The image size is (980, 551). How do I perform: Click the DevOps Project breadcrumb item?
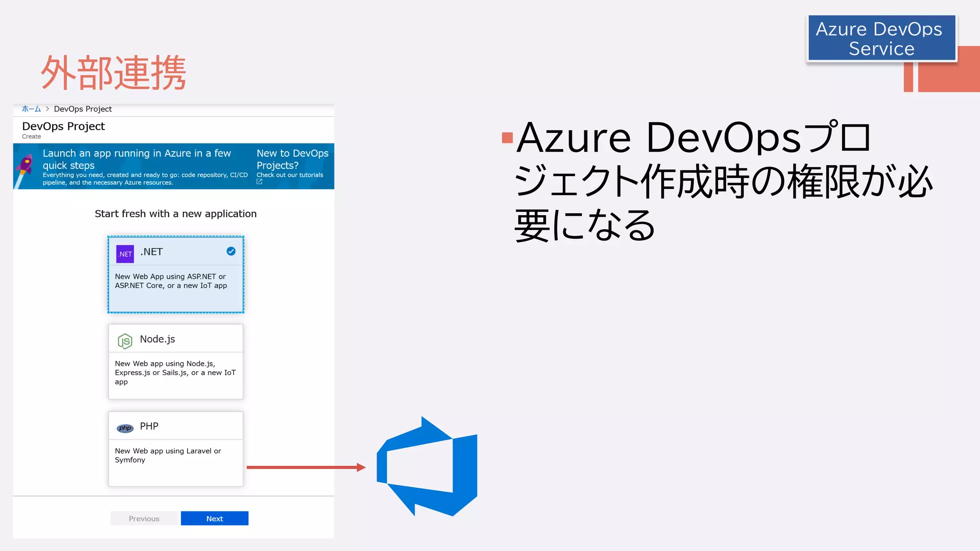pyautogui.click(x=83, y=109)
